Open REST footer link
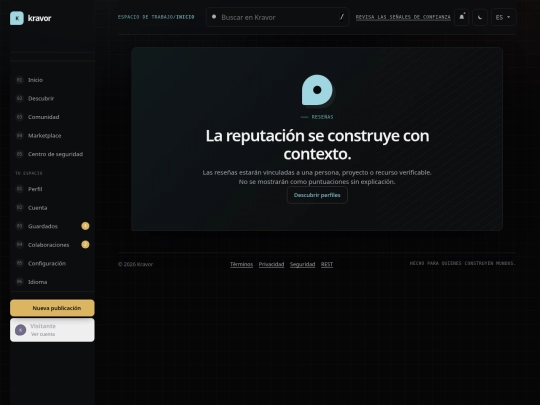Viewport: 540px width, 405px height. pos(327,264)
